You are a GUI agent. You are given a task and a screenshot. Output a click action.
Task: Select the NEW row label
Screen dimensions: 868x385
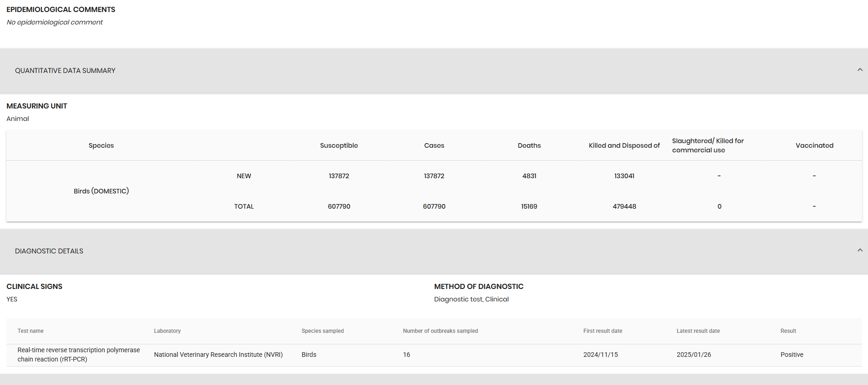click(x=244, y=176)
